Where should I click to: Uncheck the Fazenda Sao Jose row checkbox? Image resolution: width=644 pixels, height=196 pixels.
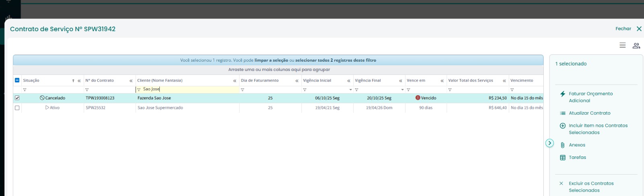tap(17, 98)
